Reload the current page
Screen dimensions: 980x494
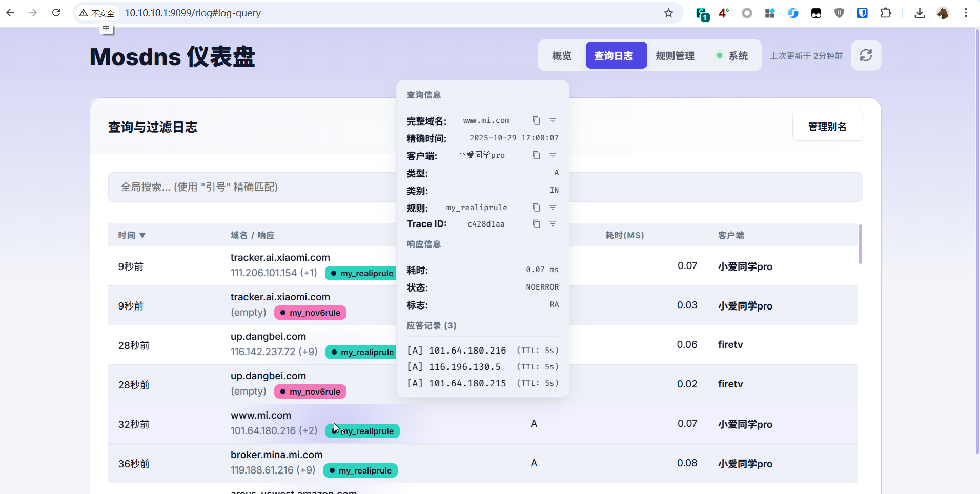56,13
